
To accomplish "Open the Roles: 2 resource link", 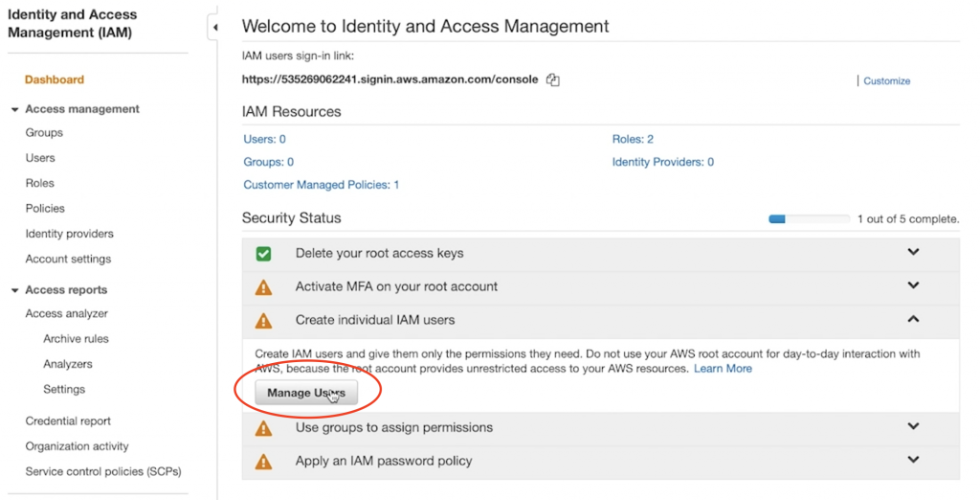I will 633,139.
